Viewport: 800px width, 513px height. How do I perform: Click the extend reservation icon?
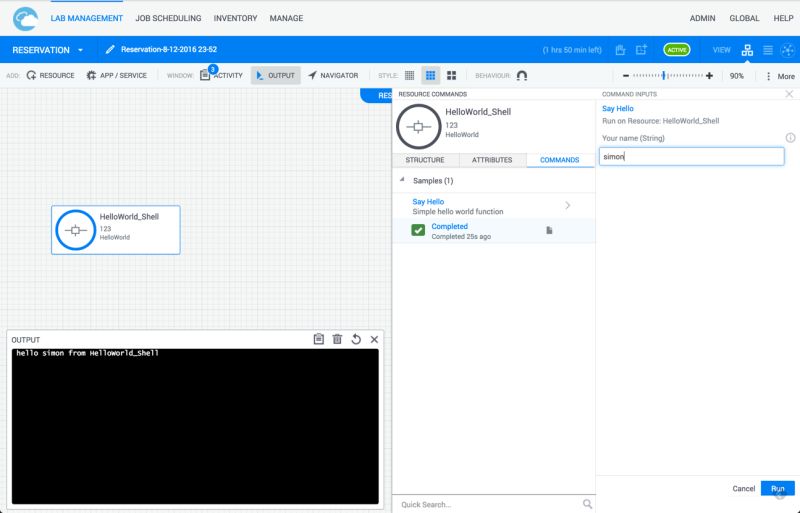click(x=641, y=50)
